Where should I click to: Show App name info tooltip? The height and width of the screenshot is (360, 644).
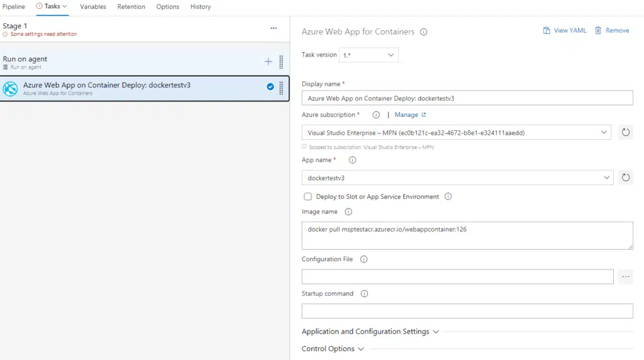click(x=352, y=160)
